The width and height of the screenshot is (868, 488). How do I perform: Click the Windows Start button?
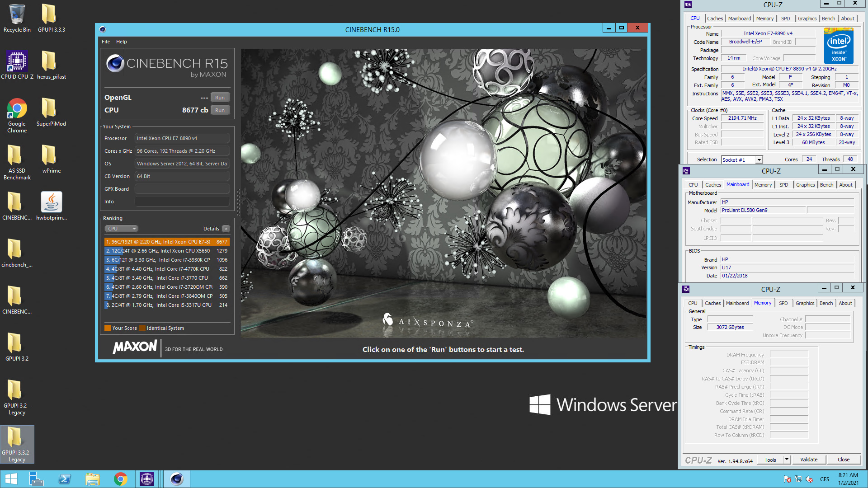(x=11, y=479)
